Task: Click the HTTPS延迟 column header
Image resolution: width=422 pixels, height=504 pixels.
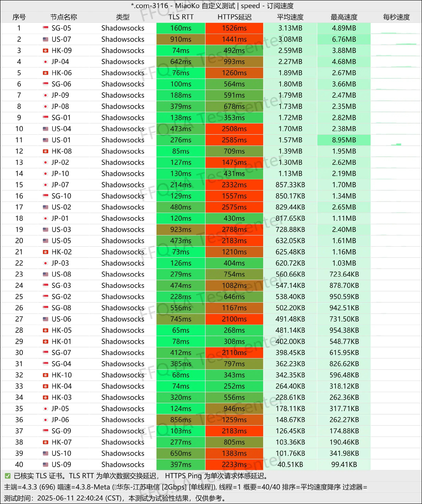Action: coord(234,17)
